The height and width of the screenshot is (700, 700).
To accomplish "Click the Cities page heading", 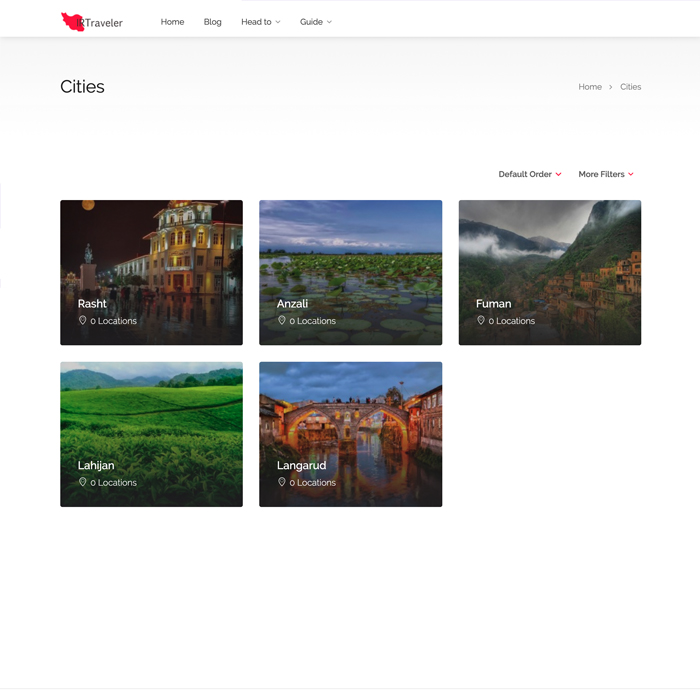I will tap(82, 87).
